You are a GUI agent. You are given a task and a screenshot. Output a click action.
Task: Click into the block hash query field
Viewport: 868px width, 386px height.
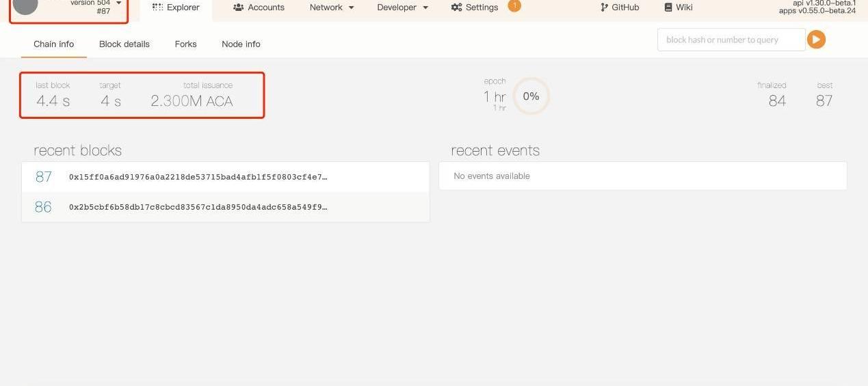click(x=731, y=40)
